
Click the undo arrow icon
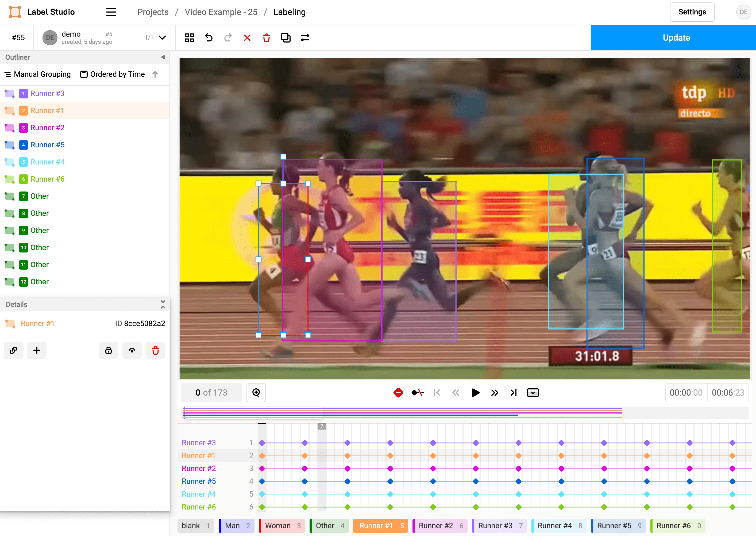click(x=209, y=38)
